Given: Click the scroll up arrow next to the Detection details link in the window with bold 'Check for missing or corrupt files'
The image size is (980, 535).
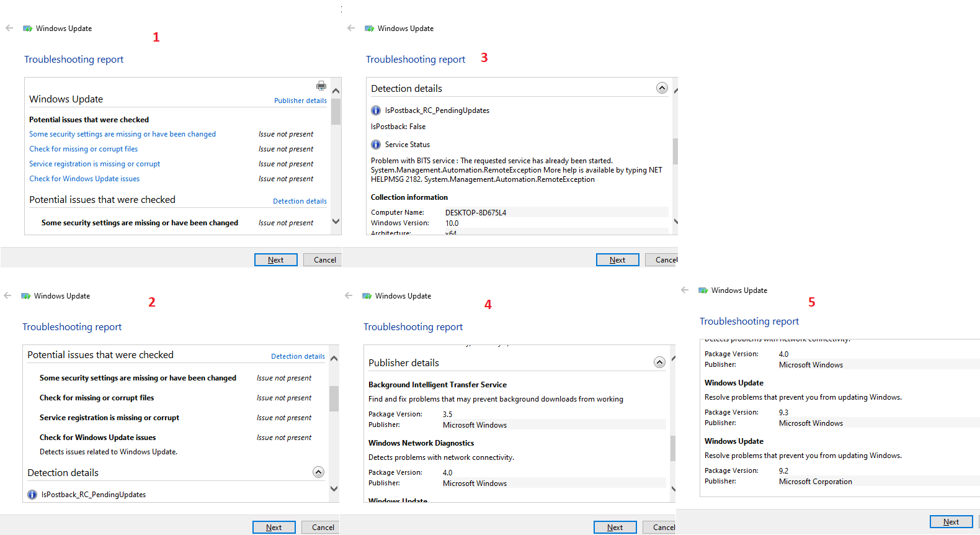Looking at the screenshot, I should click(x=334, y=358).
